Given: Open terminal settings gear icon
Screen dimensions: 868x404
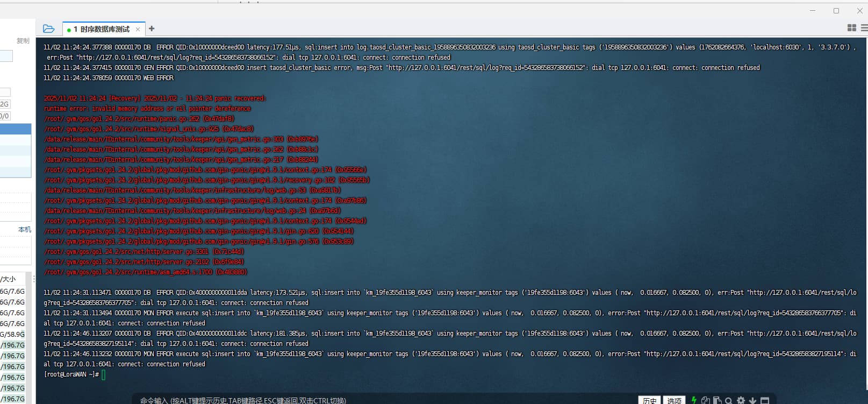Looking at the screenshot, I should click(x=741, y=400).
